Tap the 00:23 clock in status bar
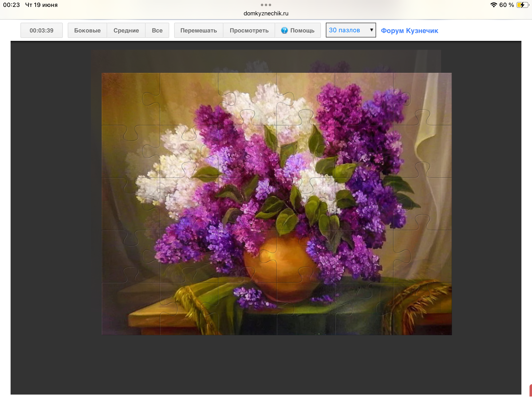 coord(11,5)
